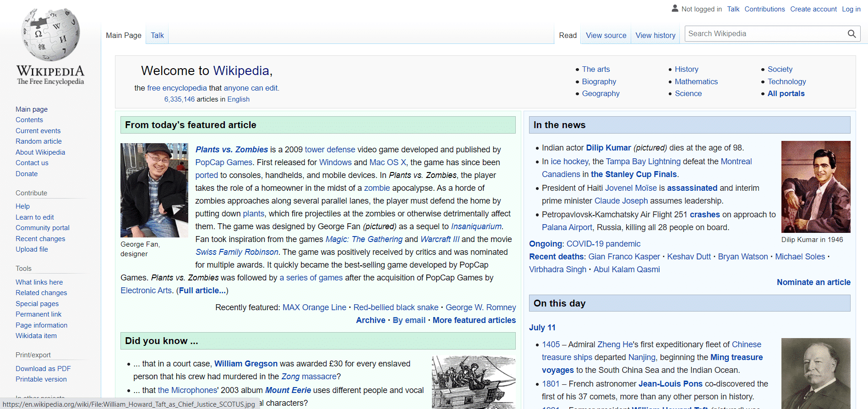Screen dimensions: 868x409
Task: Open the View source tab
Action: coord(606,35)
